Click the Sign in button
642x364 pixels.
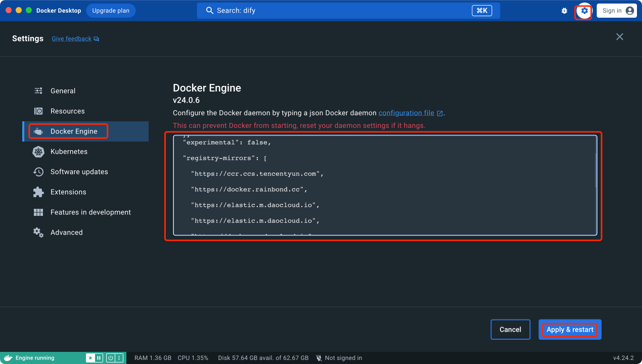click(x=616, y=11)
